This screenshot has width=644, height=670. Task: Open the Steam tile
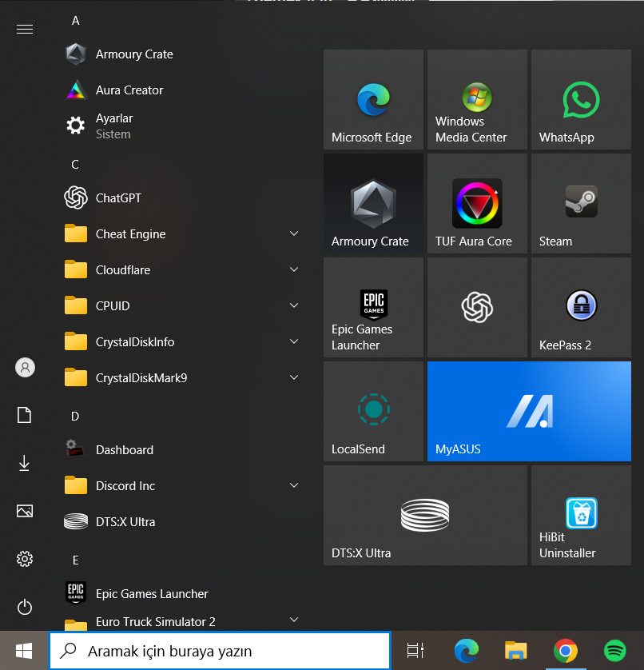tap(581, 203)
